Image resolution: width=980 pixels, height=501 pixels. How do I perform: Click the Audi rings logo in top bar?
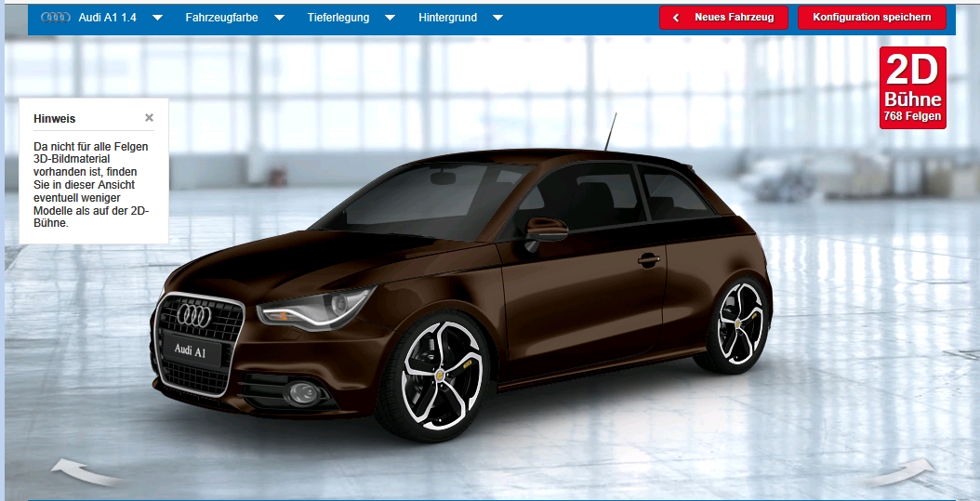[56, 18]
